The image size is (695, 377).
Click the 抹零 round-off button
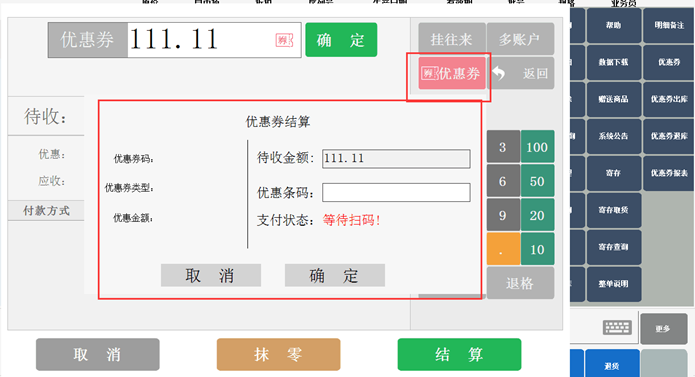point(278,354)
